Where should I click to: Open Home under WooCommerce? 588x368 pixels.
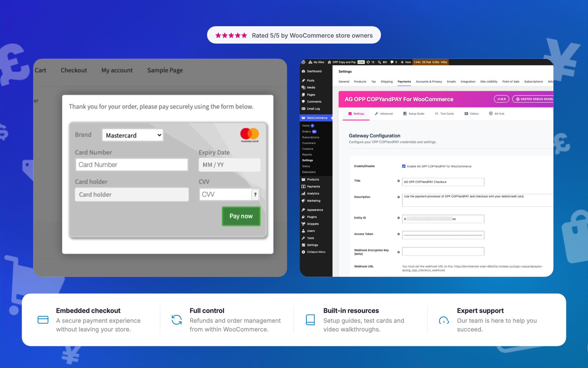coord(306,126)
